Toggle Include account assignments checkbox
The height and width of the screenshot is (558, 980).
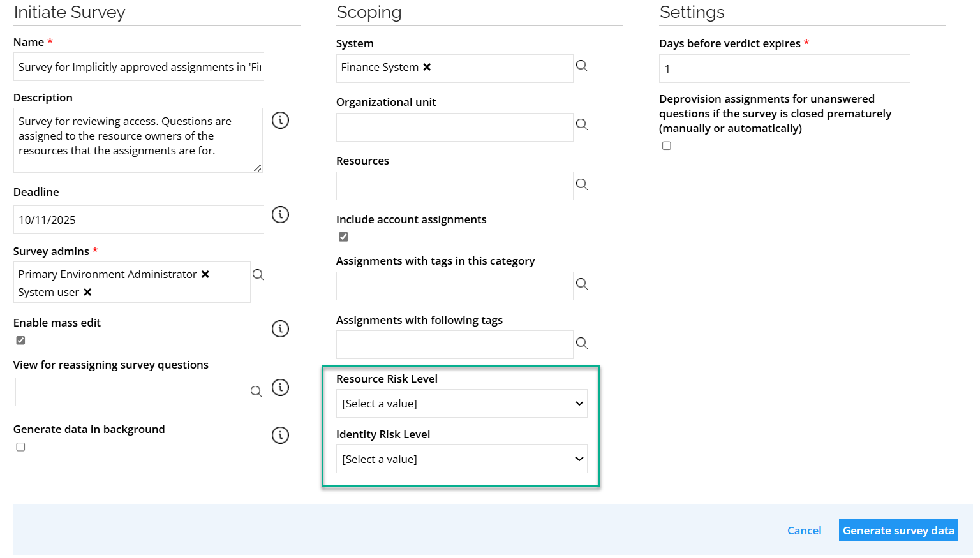coord(344,237)
